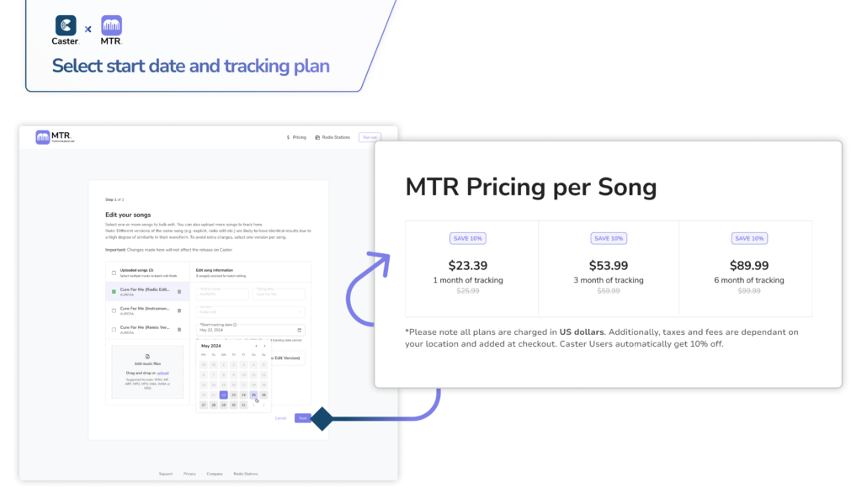The height and width of the screenshot is (504, 862).
Task: Select May 30 in the calendar
Action: pos(233,405)
